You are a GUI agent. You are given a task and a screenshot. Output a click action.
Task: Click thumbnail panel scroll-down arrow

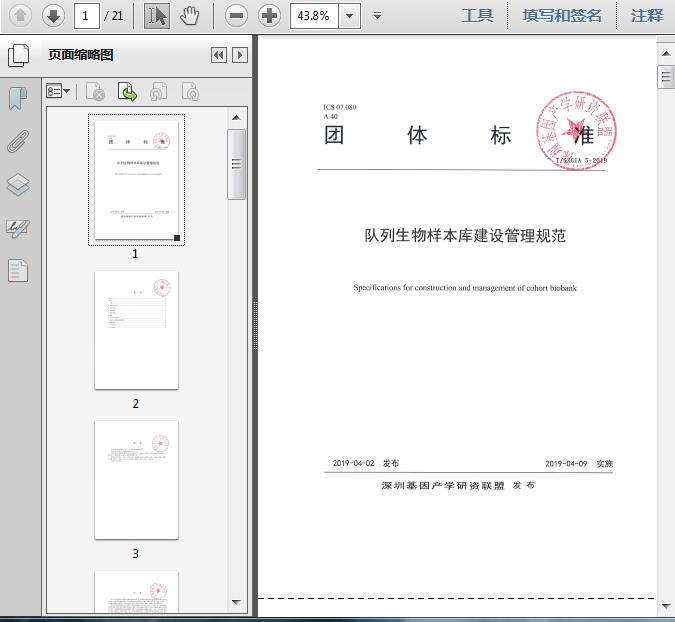[236, 602]
